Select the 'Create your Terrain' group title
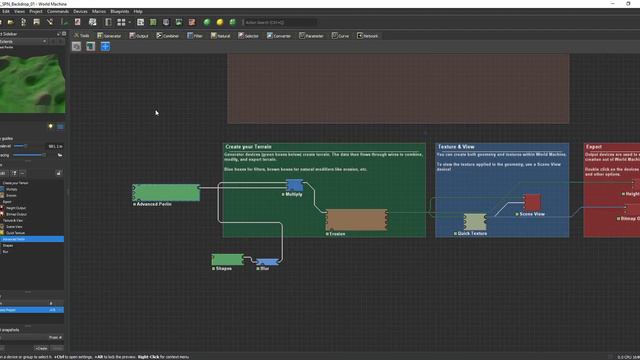 [248, 147]
